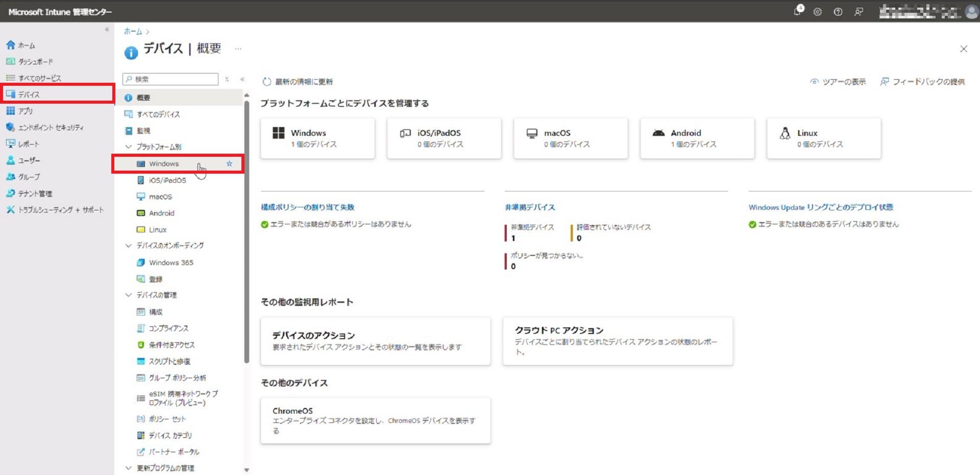This screenshot has height=475, width=980.
Task: Open the settings gear icon
Action: coord(817,12)
